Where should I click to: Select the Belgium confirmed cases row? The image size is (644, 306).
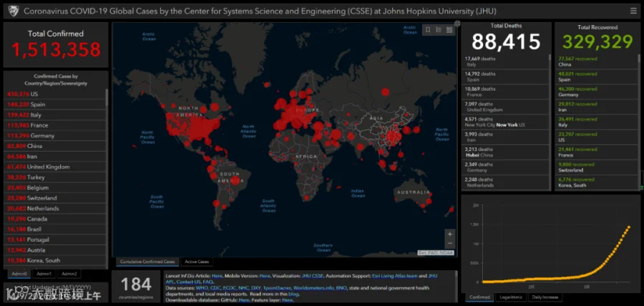pos(55,187)
